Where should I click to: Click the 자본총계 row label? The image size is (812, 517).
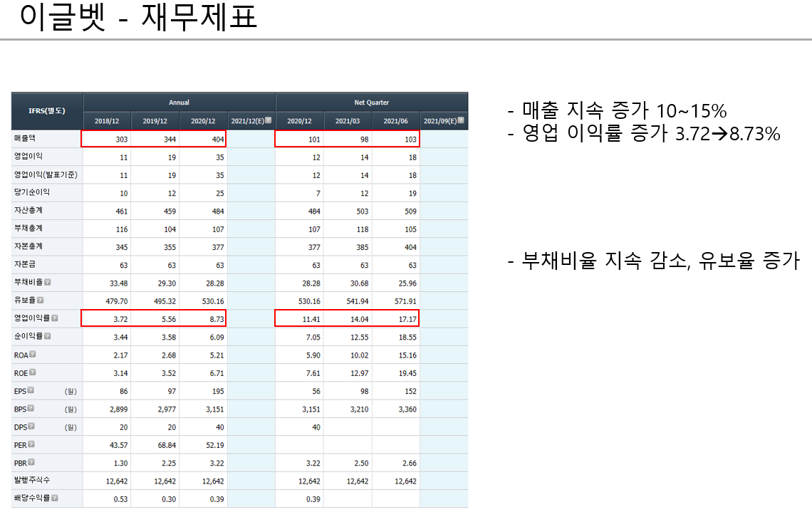[28, 246]
